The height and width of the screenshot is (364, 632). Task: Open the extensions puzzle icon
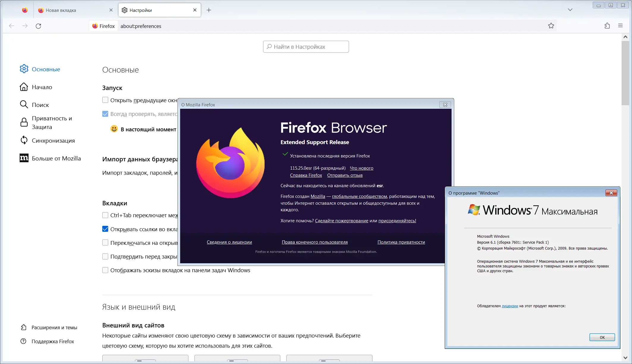click(x=607, y=26)
